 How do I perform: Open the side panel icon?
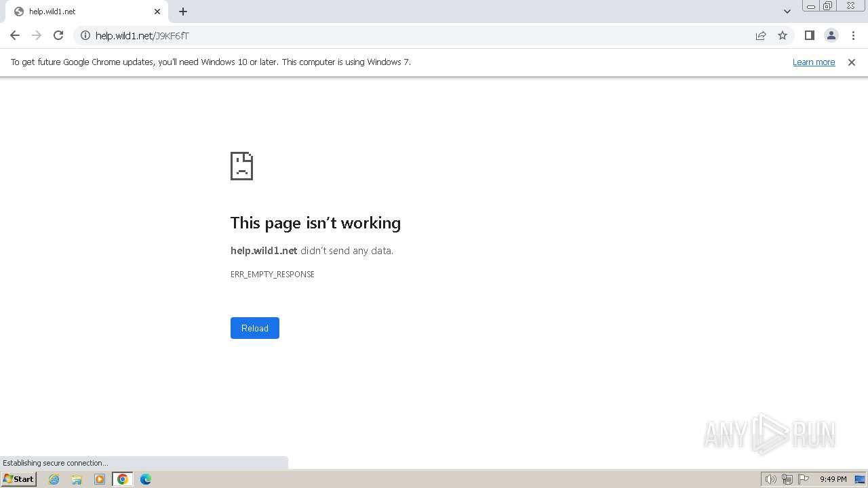point(810,35)
